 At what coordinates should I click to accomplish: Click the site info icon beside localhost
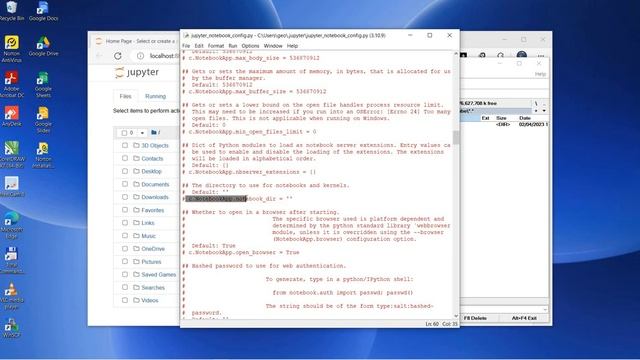pyautogui.click(x=140, y=56)
